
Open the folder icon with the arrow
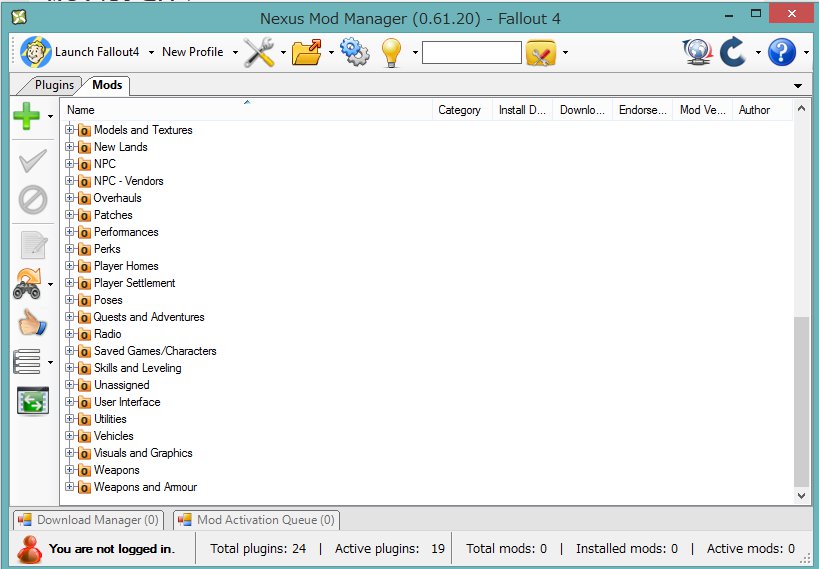coord(307,52)
